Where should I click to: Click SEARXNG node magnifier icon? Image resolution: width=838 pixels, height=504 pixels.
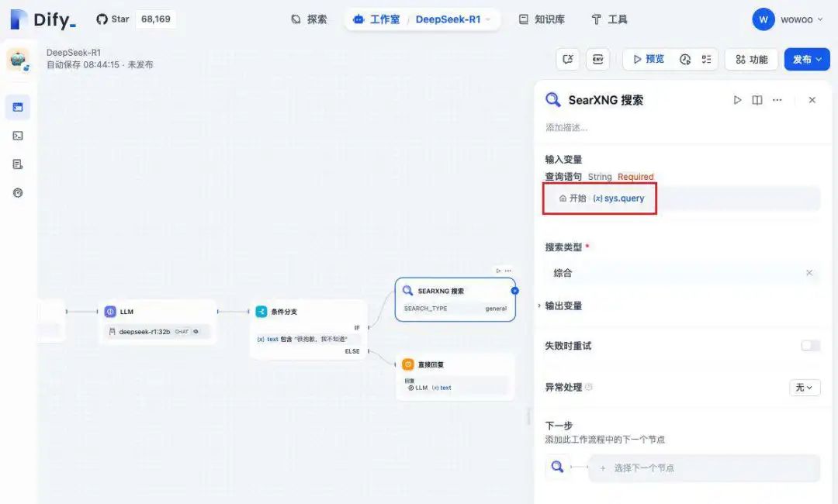click(x=407, y=291)
